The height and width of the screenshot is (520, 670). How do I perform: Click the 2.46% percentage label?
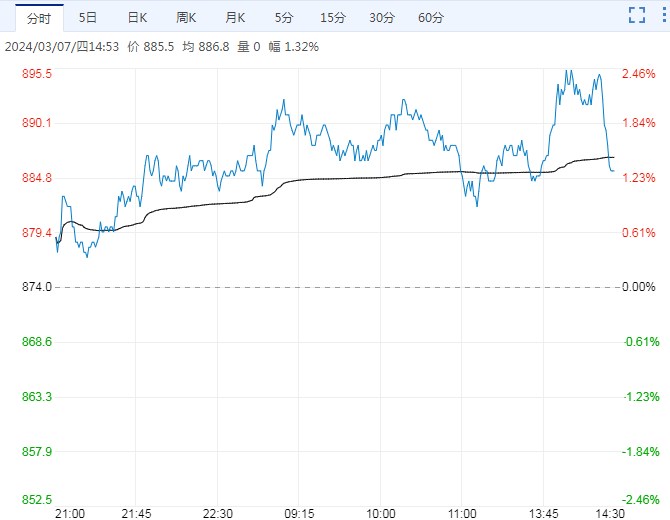(x=639, y=74)
